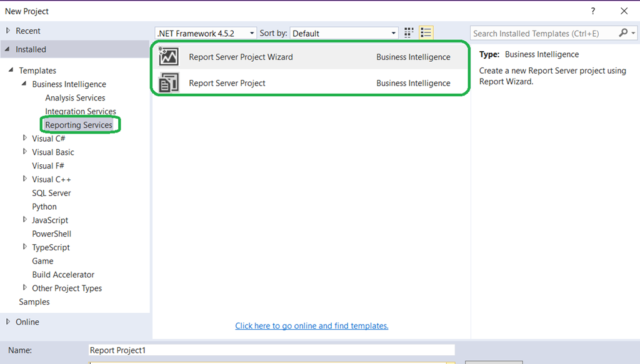
Task: Select the Report Server Project template icon
Action: point(169,83)
